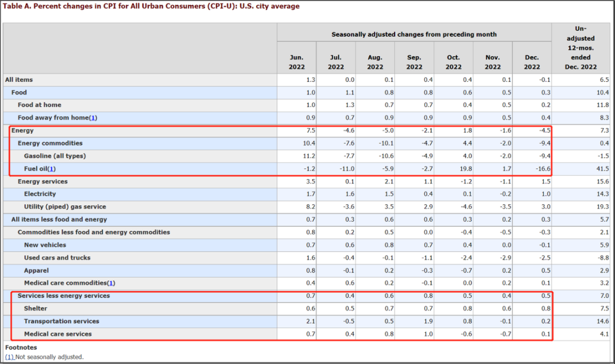Click the (1) link under Footnotes
The height and width of the screenshot is (364, 615).
(10, 357)
